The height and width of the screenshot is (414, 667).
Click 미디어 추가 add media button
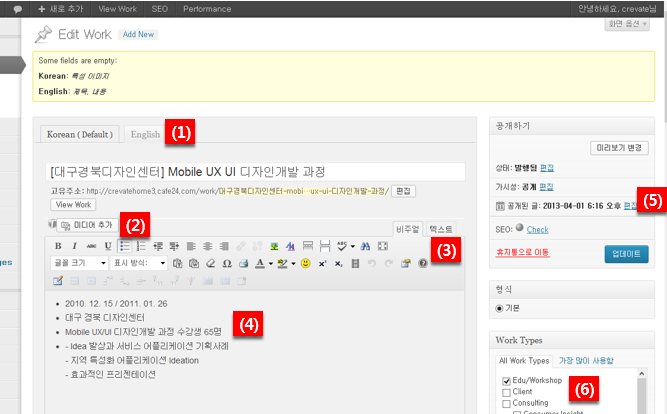pos(88,225)
